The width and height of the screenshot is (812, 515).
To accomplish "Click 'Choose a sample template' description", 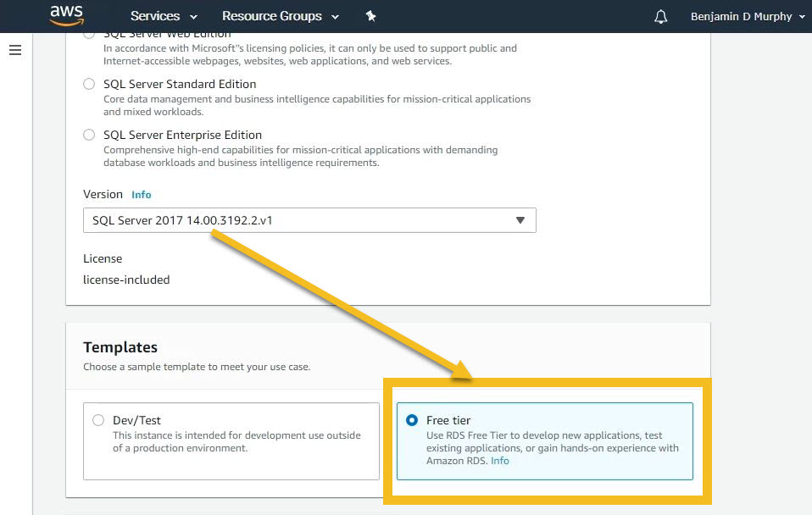I will tap(197, 367).
